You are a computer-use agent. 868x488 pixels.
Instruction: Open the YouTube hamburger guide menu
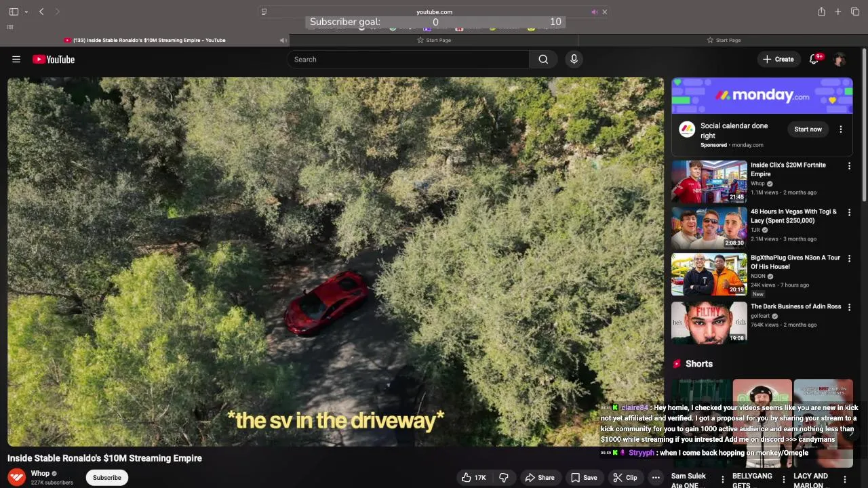pos(16,60)
